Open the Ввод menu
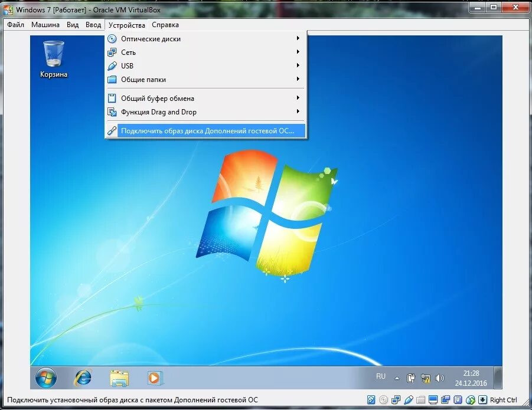 [93, 25]
